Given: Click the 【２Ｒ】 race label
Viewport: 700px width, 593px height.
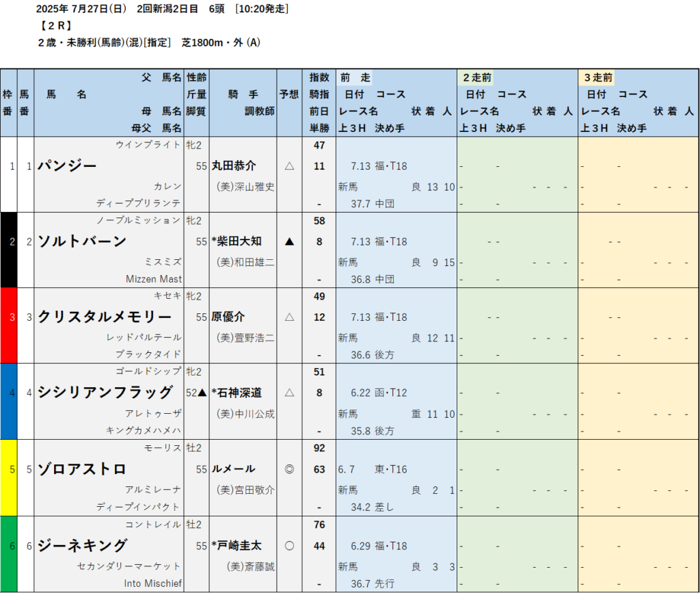Looking at the screenshot, I should 55,26.
